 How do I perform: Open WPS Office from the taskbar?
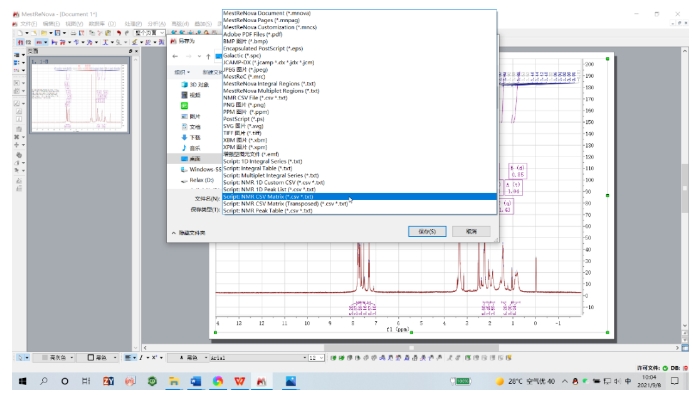[x=240, y=381]
